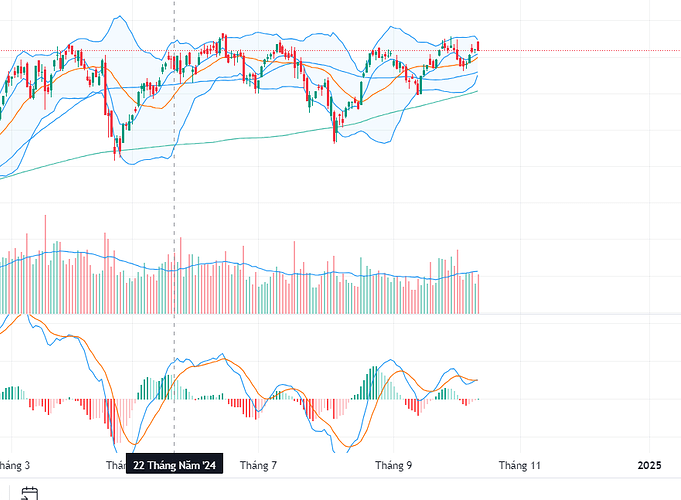Image resolution: width=681 pixels, height=500 pixels.
Task: Click the Tháng 11 time axis label
Action: pyautogui.click(x=520, y=465)
